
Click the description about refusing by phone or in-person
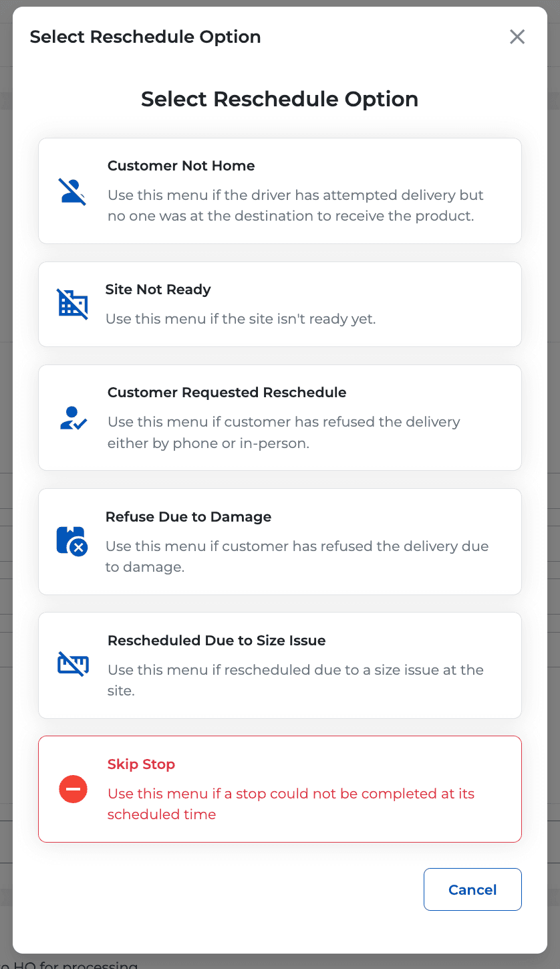pos(284,433)
